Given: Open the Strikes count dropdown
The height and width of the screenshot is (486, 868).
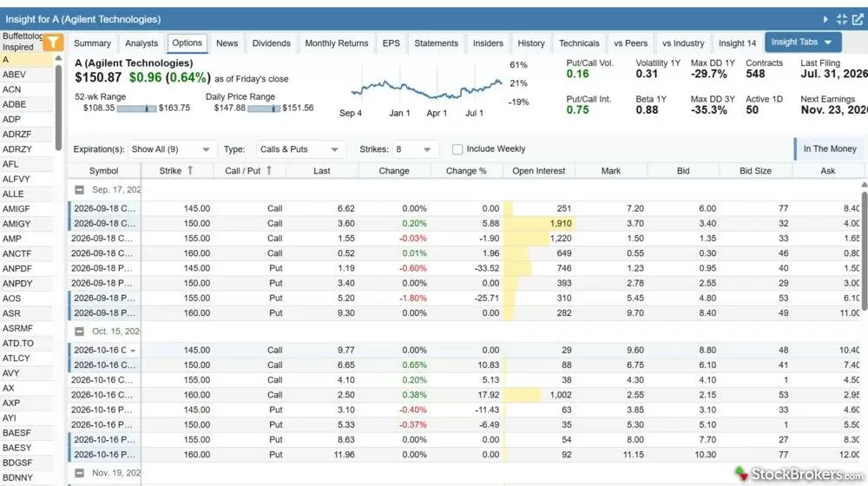Looking at the screenshot, I should tap(413, 149).
